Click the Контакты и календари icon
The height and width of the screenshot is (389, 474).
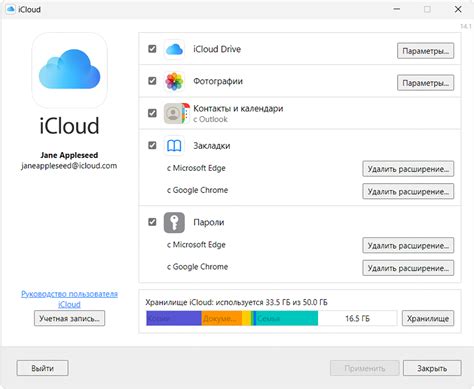(176, 113)
